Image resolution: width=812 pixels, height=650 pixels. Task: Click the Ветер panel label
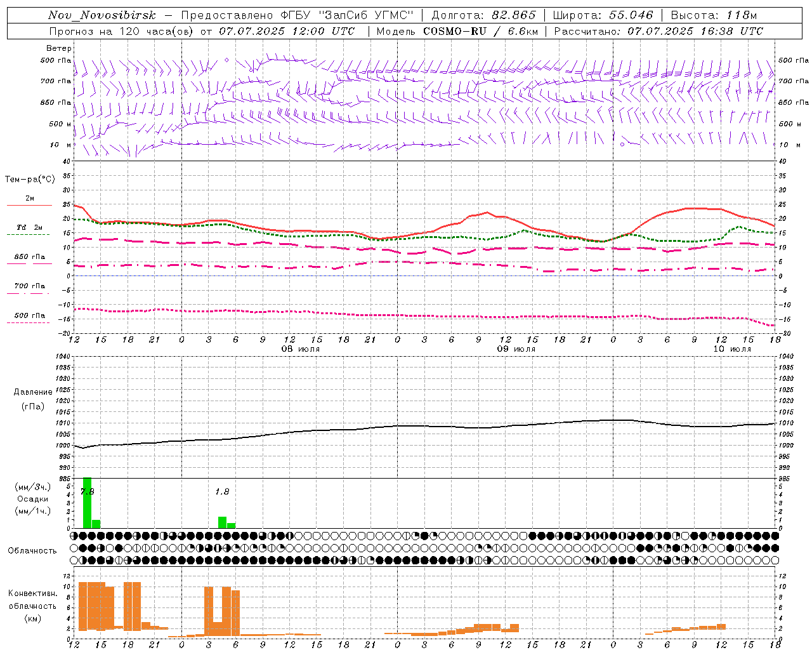click(x=58, y=48)
